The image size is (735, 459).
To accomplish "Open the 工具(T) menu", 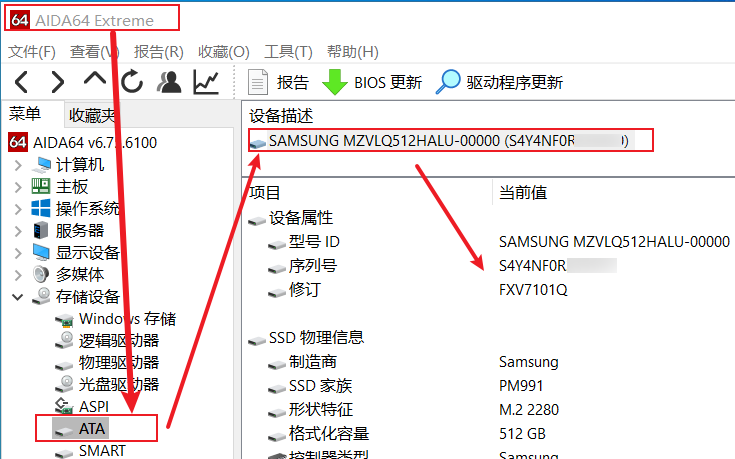I will 288,52.
